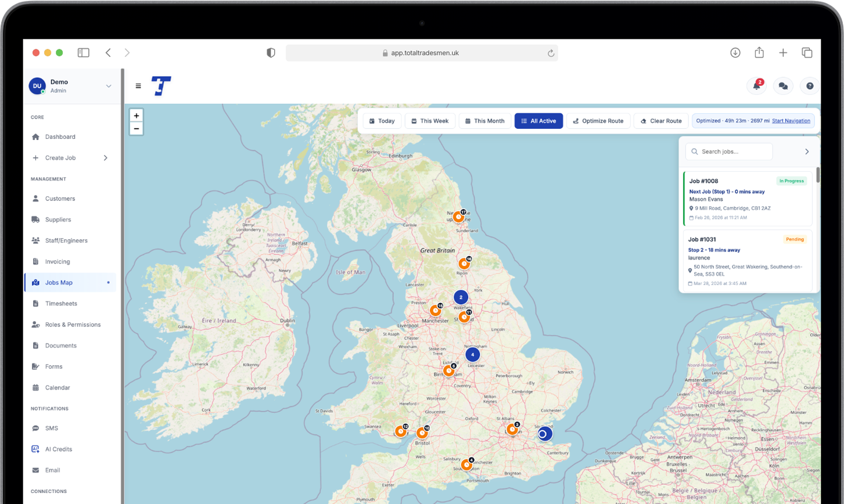Select the All Active filter
Screen dimensions: 844x504
[538, 121]
